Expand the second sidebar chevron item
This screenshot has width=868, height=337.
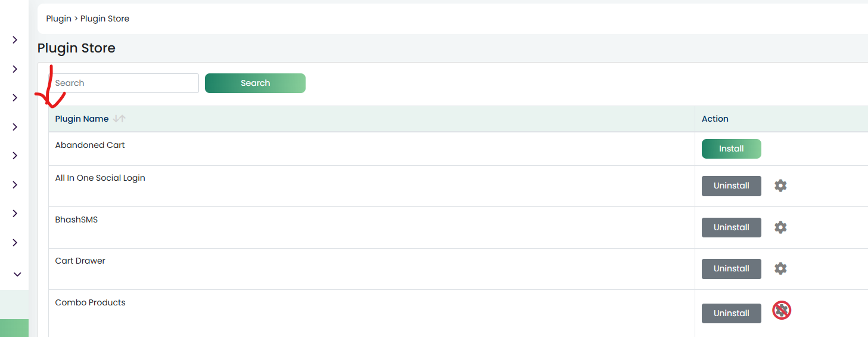(x=15, y=69)
